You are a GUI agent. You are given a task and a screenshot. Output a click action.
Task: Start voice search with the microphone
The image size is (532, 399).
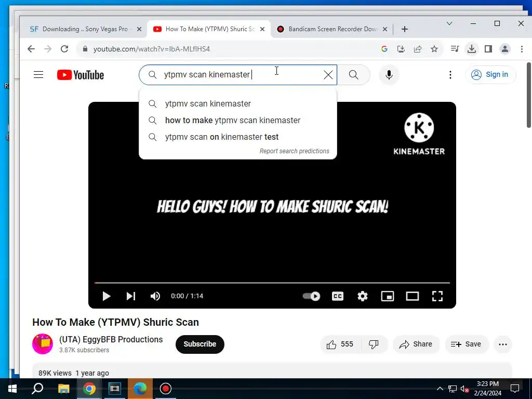389,75
